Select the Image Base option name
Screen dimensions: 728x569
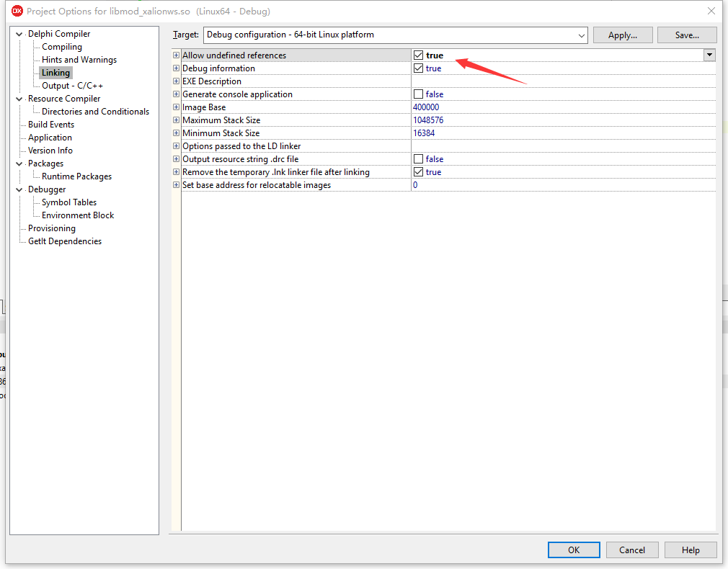click(x=204, y=107)
